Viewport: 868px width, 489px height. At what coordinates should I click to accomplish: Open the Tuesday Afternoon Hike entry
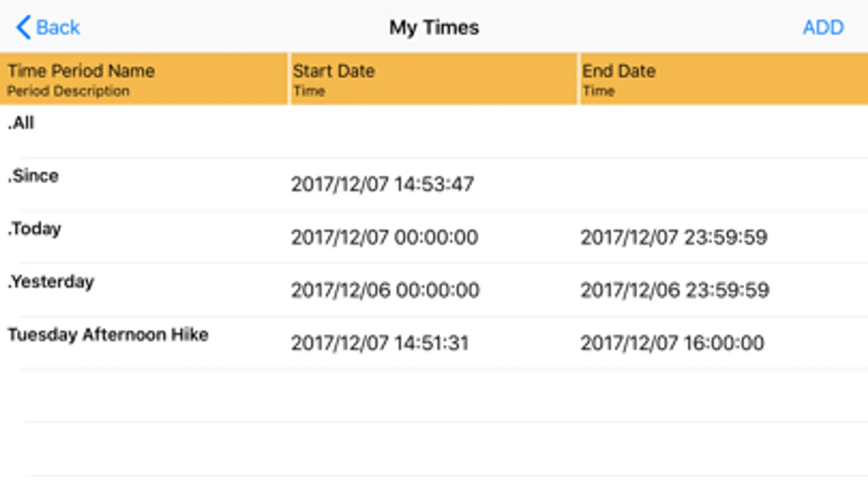tap(108, 335)
